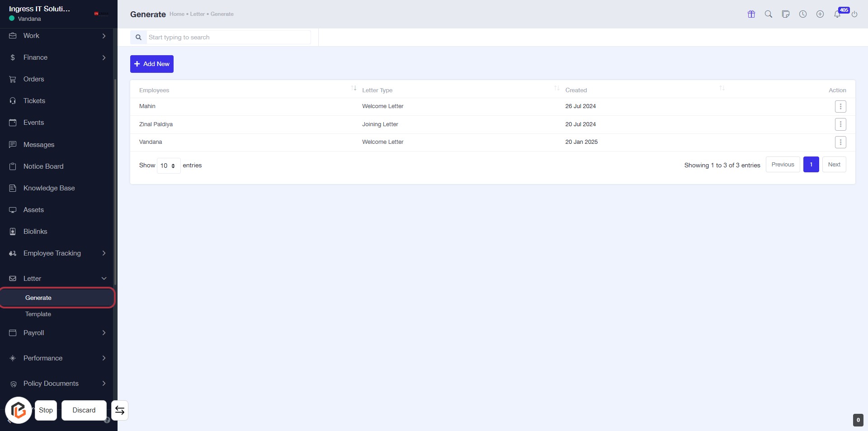Open action menu for Mahin row
Screen dimensions: 868x431
pyautogui.click(x=840, y=107)
